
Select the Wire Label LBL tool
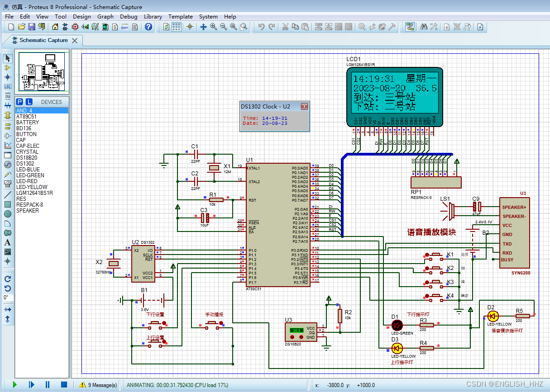point(7,86)
